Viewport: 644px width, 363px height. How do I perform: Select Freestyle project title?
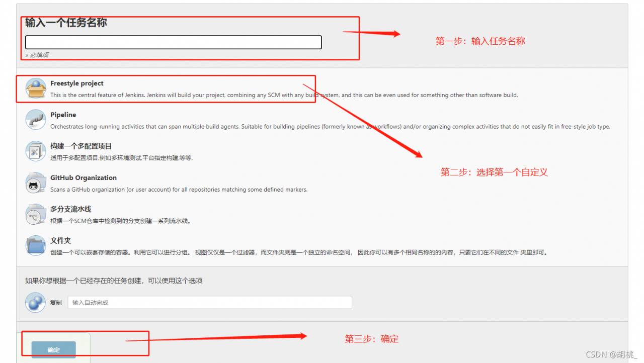[77, 83]
